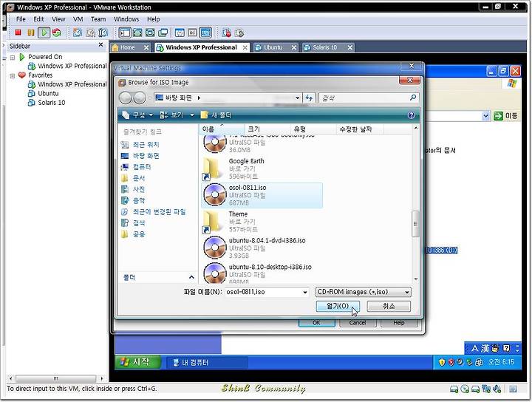Expand the 폴더 pane chevron
The height and width of the screenshot is (402, 532).
point(191,278)
